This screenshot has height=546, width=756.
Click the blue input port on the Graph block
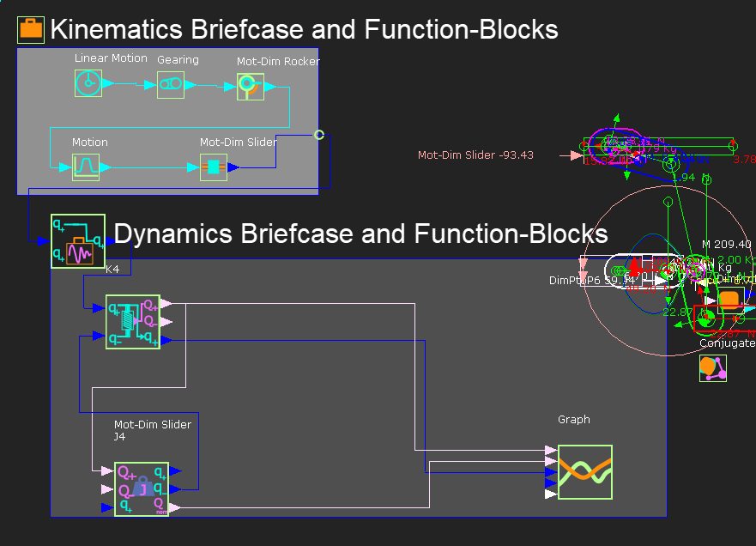pos(552,472)
